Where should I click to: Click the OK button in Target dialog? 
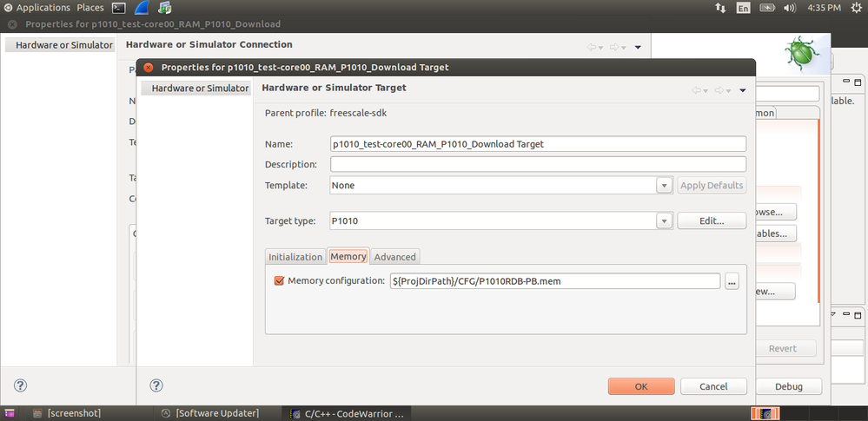(641, 386)
